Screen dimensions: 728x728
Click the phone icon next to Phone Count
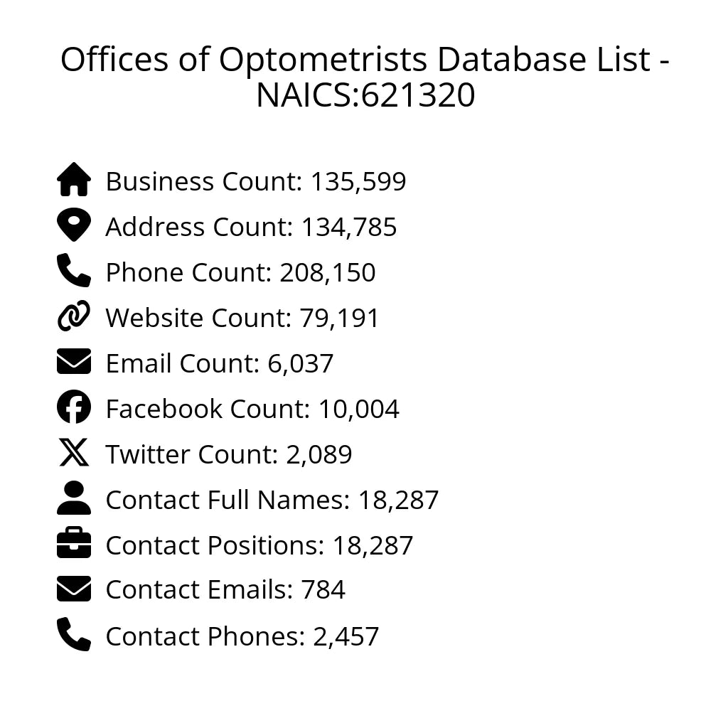[74, 271]
